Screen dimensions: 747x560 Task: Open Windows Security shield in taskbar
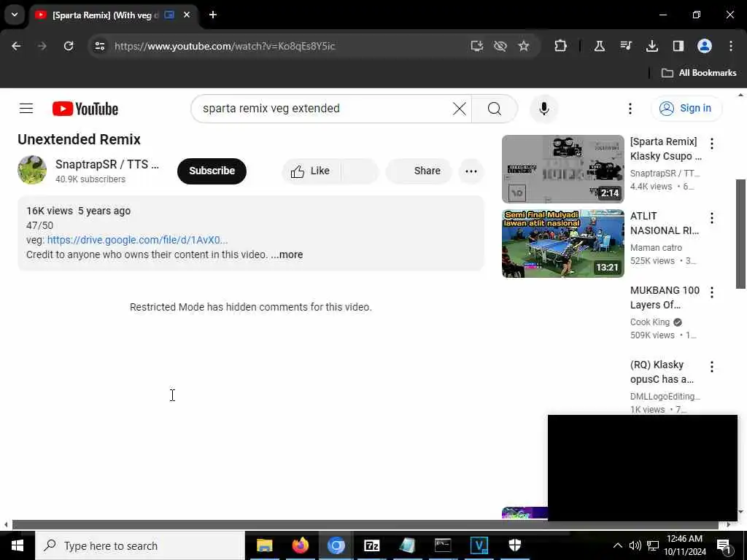coord(514,545)
